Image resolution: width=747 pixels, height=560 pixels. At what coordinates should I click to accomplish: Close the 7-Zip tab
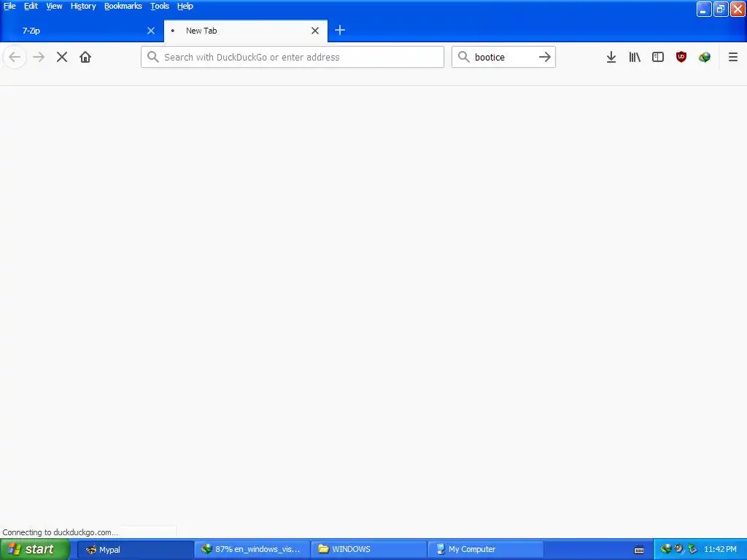[151, 31]
